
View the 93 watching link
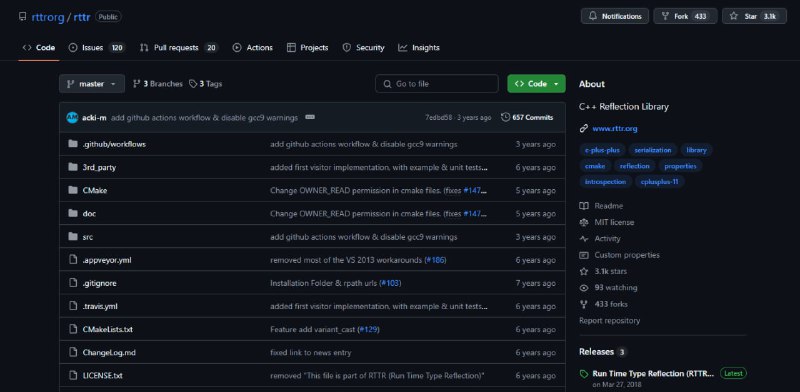(609, 287)
